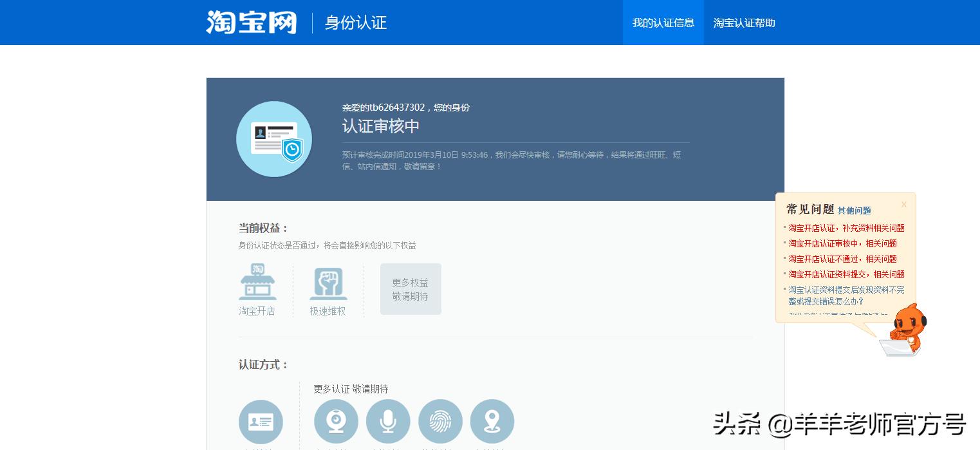Click the 身份认证 page title text
Viewport: 980px width, 450px height.
(355, 23)
